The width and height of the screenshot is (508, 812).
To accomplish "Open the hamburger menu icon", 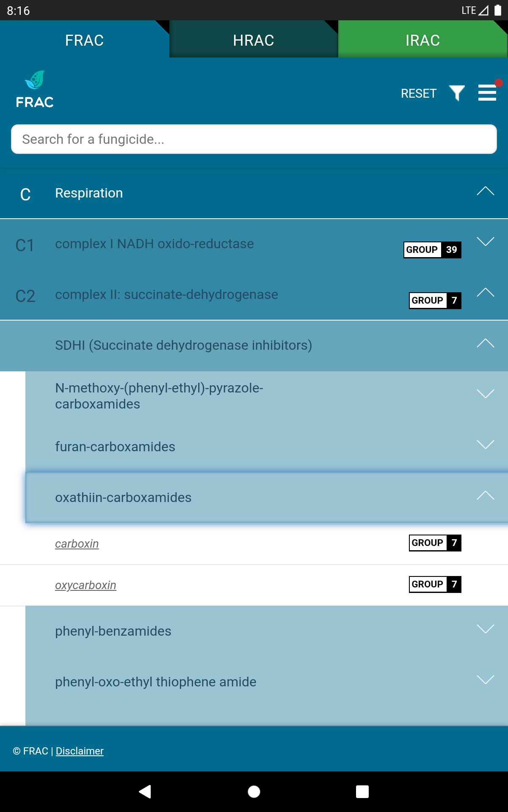I will (487, 92).
